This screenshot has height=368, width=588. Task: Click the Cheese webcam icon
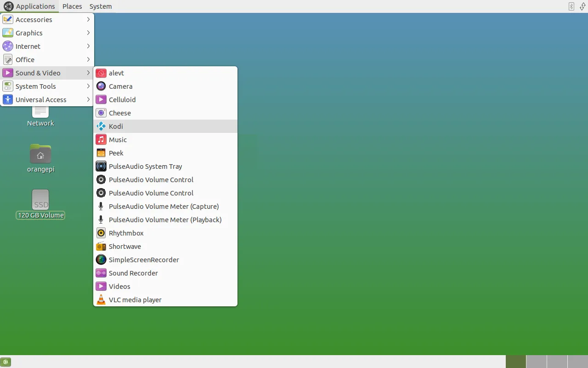pos(101,113)
